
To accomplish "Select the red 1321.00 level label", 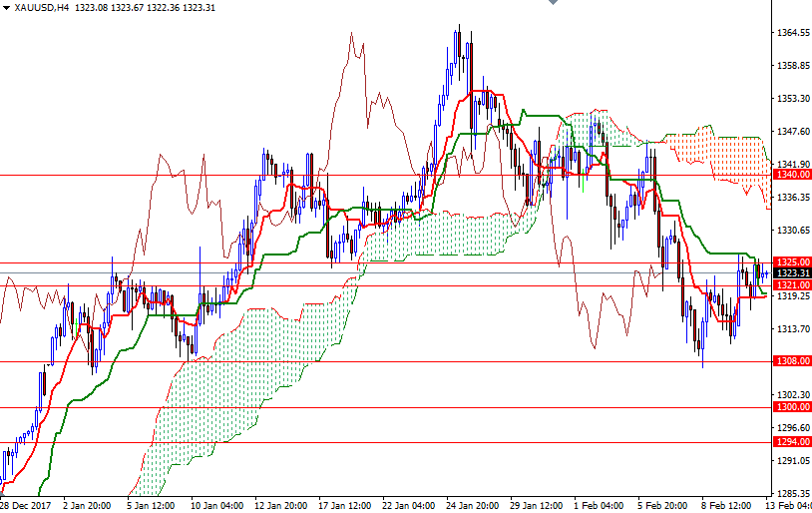I will [792, 285].
